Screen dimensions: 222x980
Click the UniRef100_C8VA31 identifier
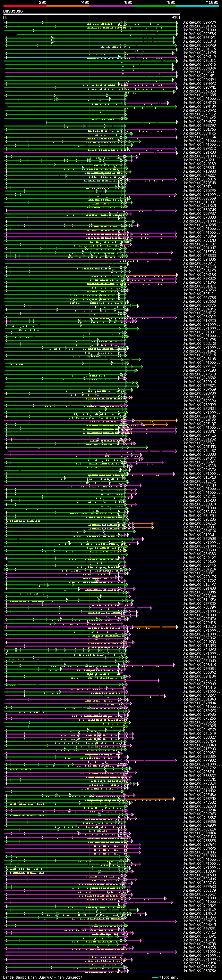(199, 527)
